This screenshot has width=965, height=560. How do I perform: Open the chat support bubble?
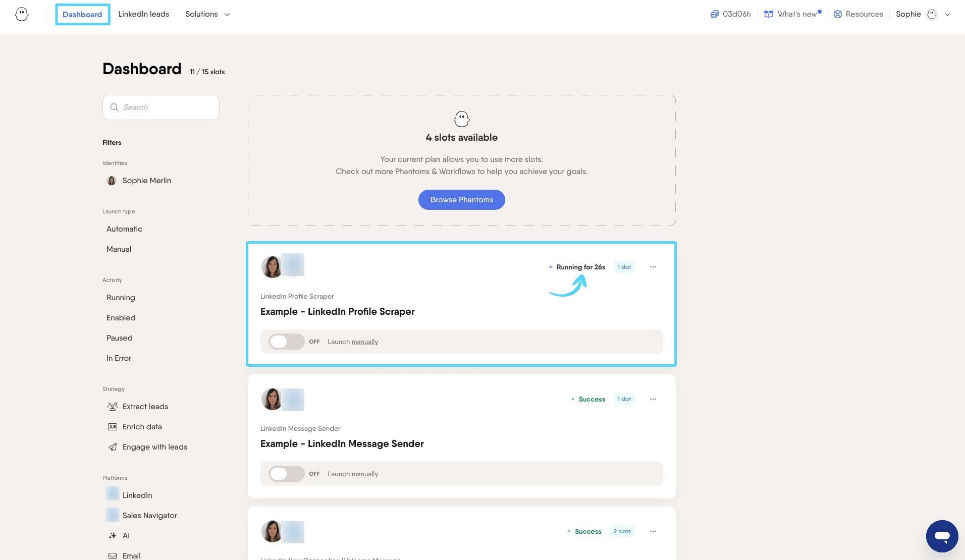click(x=942, y=536)
